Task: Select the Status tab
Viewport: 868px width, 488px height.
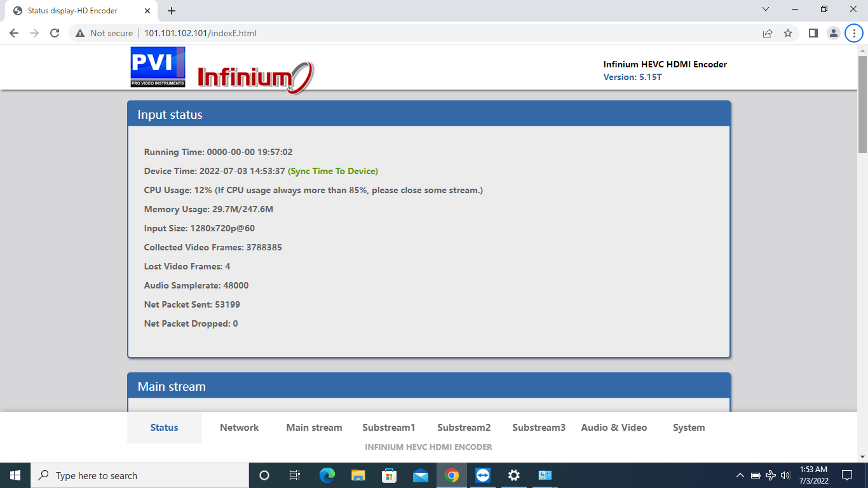Action: click(165, 428)
